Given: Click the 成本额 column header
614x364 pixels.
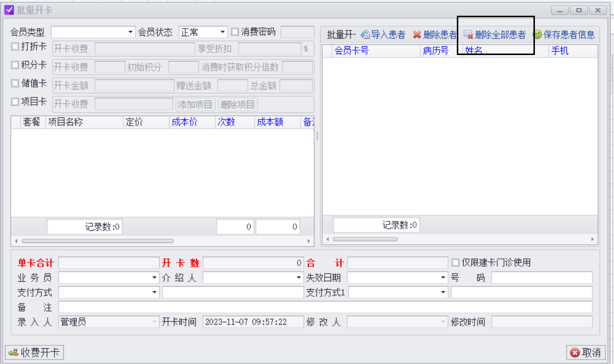Looking at the screenshot, I should pyautogui.click(x=277, y=122).
